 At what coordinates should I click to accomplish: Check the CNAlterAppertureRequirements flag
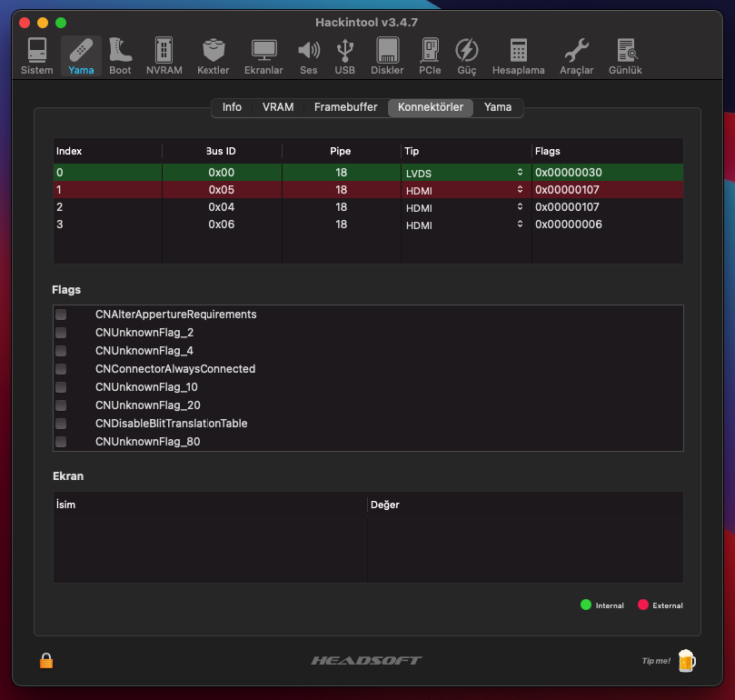pyautogui.click(x=60, y=315)
